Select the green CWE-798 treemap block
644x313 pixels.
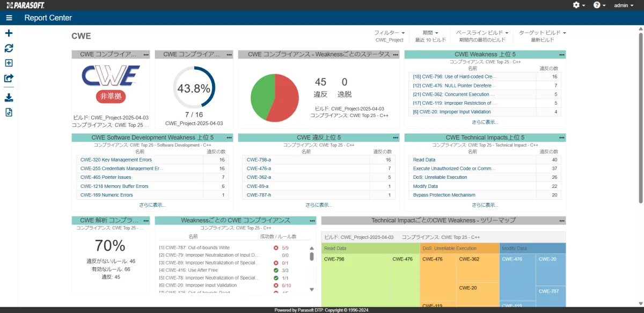(x=355, y=279)
